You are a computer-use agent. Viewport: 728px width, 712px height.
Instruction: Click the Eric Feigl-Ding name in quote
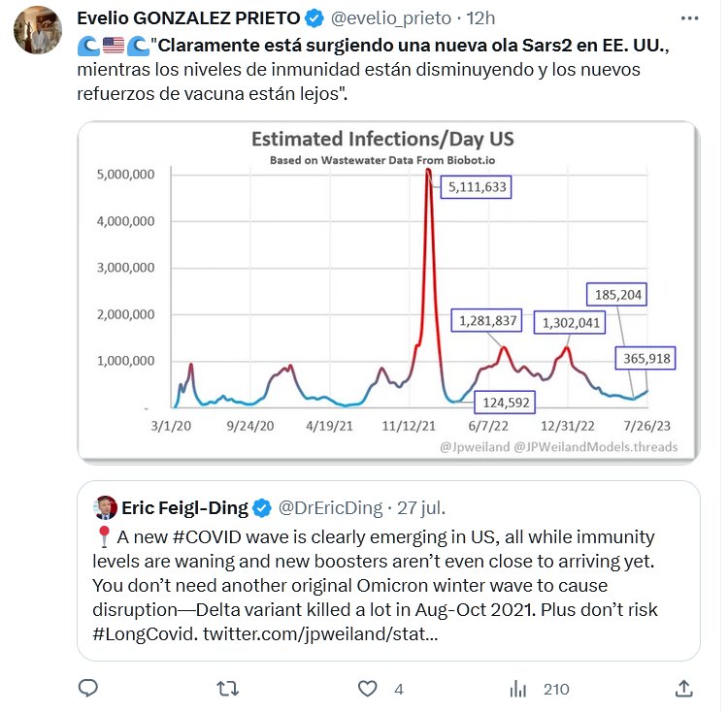coord(183,507)
